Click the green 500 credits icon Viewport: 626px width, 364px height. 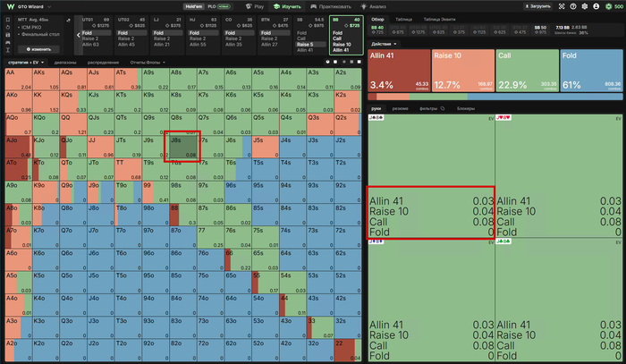[608, 6]
